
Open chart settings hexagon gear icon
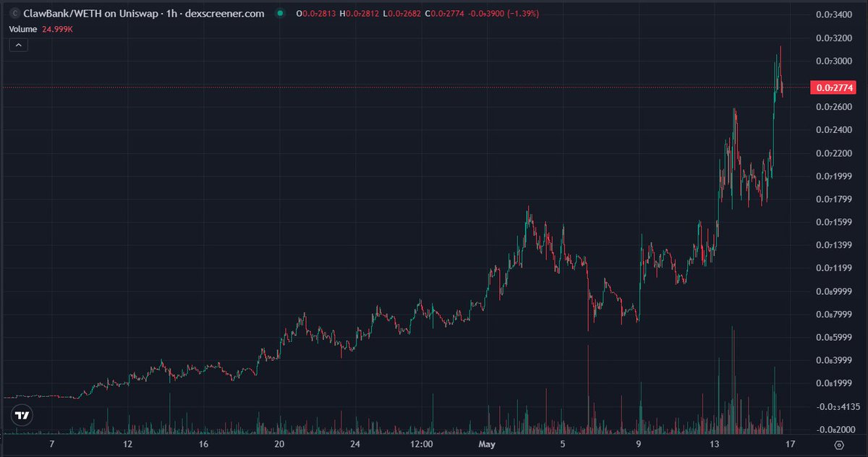coord(838,445)
